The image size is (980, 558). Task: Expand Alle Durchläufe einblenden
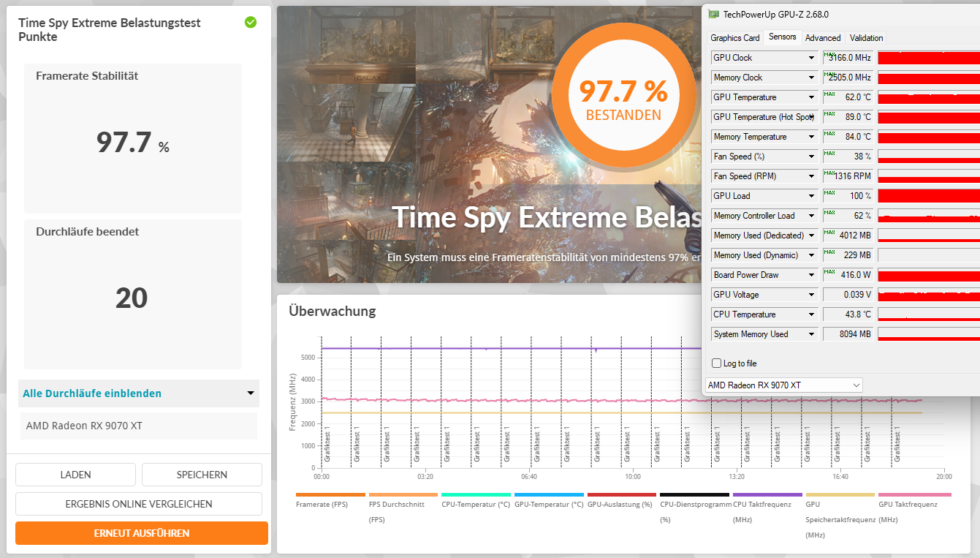pos(139,393)
